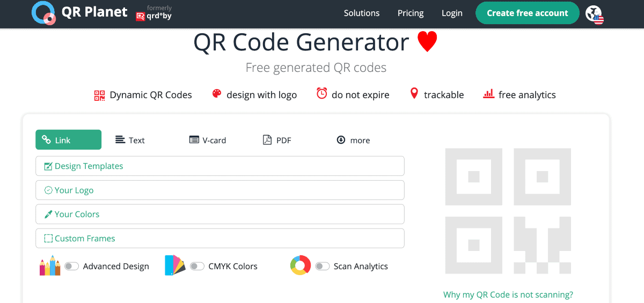The height and width of the screenshot is (303, 644).
Task: Select the PDF tab
Action: 277,140
